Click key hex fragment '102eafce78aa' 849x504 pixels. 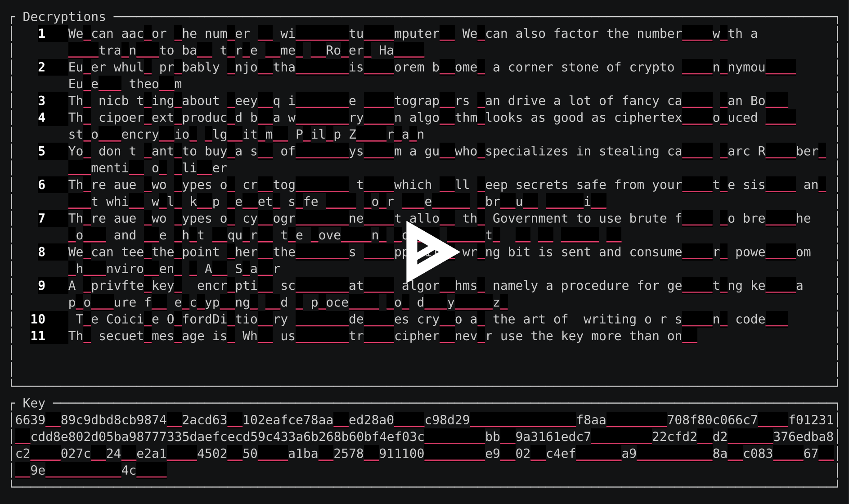click(x=288, y=420)
